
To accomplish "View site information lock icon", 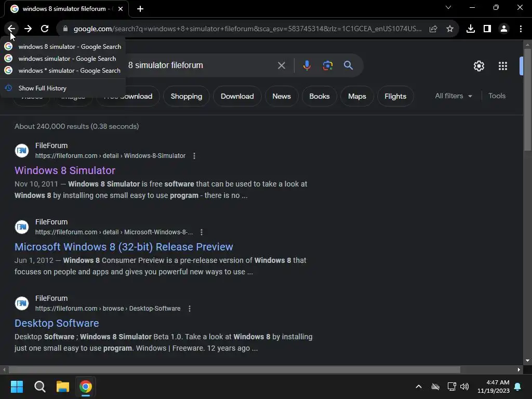I will [x=65, y=29].
